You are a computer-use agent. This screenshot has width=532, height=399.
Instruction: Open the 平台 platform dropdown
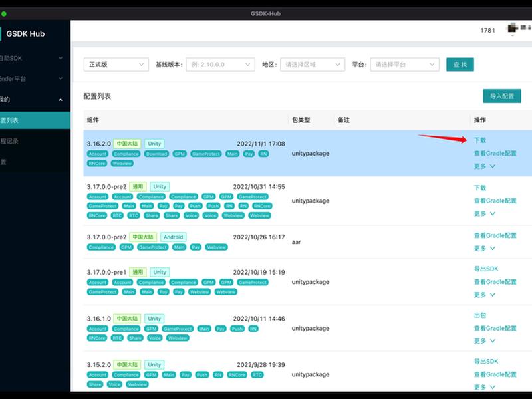click(404, 65)
